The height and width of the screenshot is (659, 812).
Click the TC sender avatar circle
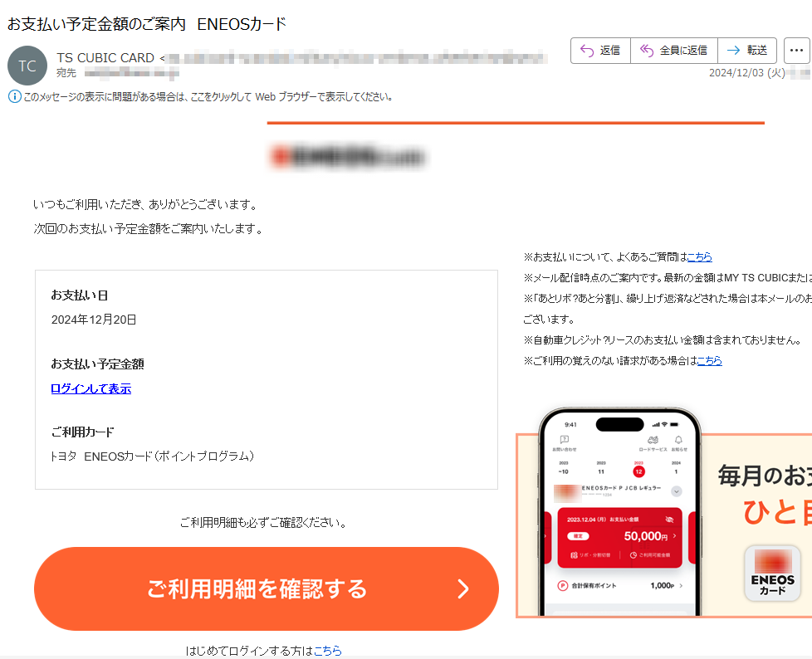click(x=27, y=66)
